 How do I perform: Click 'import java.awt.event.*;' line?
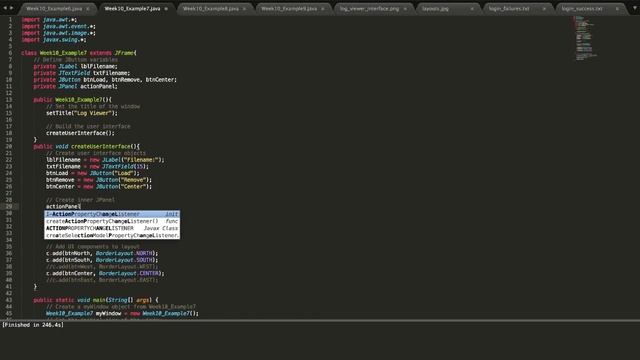tap(58, 27)
